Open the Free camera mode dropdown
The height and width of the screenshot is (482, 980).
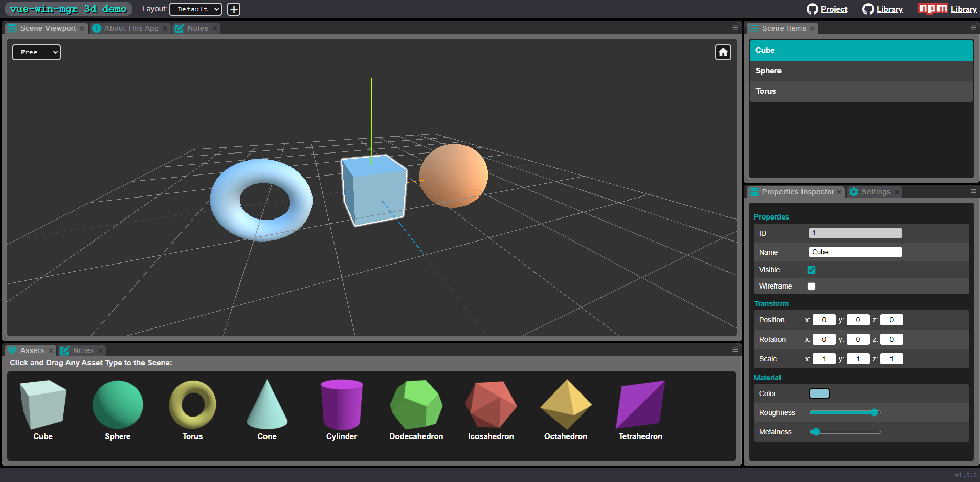36,52
